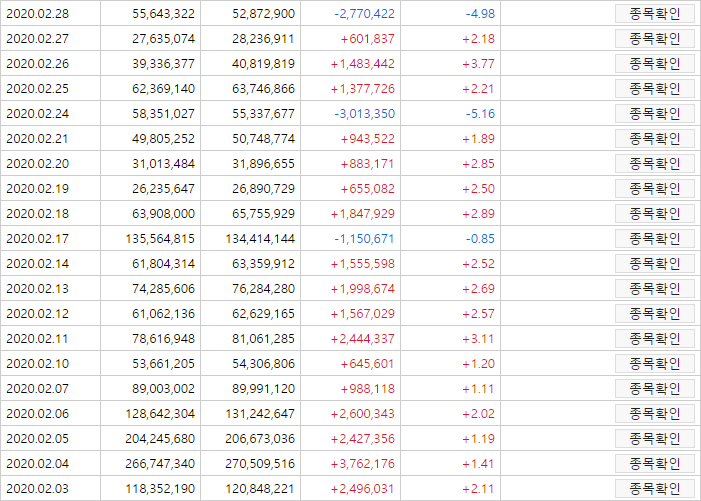This screenshot has height=501, width=701.
Task: Click the value 63,359,912
Action: point(263,264)
